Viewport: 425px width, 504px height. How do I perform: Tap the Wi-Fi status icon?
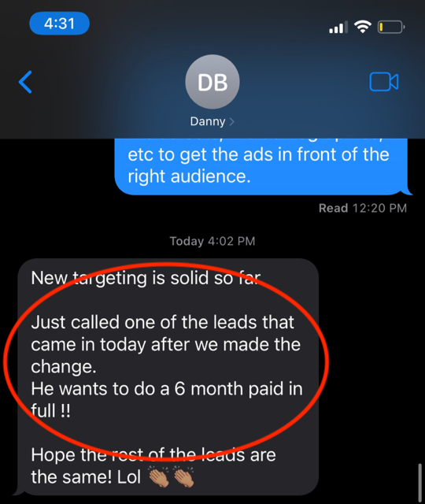[x=363, y=27]
